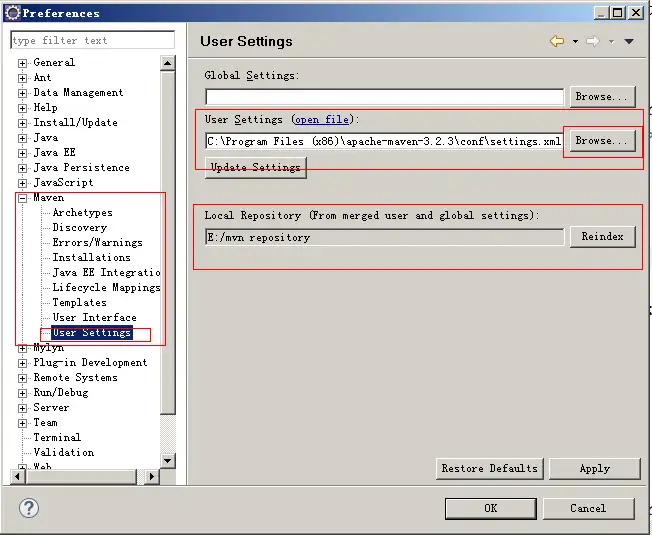This screenshot has width=652, height=535.
Task: Select Errors/Warnings under Maven
Action: point(97,242)
